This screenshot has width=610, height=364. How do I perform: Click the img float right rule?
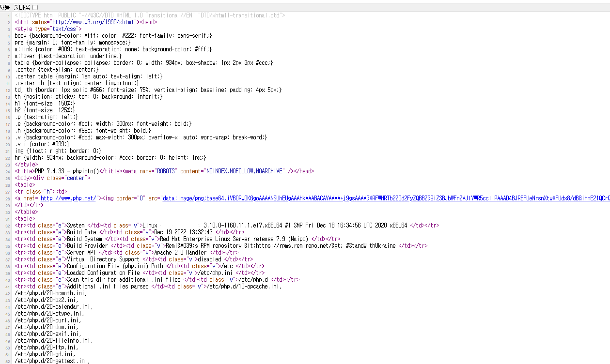[x=58, y=151]
